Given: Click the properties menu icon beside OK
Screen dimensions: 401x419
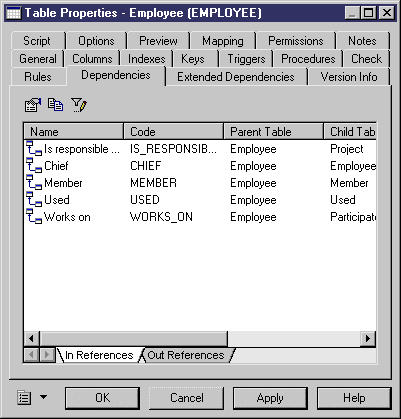Looking at the screenshot, I should pos(24,398).
